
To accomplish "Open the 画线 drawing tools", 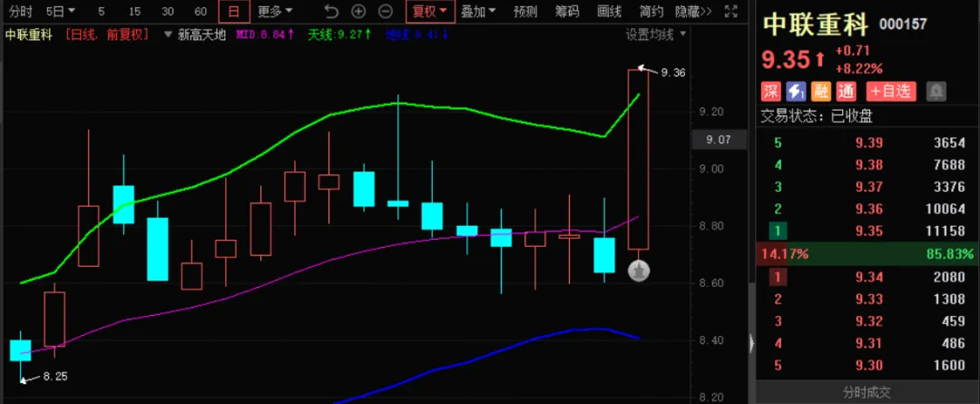I will click(609, 11).
